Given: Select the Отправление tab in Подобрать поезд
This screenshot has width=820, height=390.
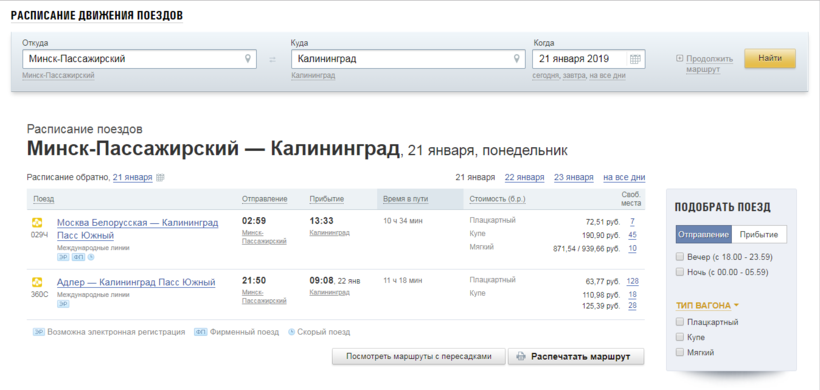Looking at the screenshot, I should pos(703,235).
